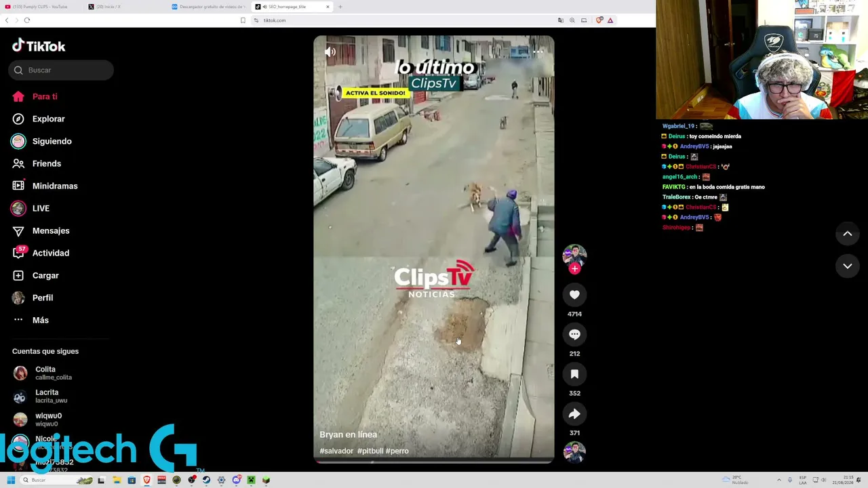
Task: Expand the Más options menu
Action: tap(31, 320)
